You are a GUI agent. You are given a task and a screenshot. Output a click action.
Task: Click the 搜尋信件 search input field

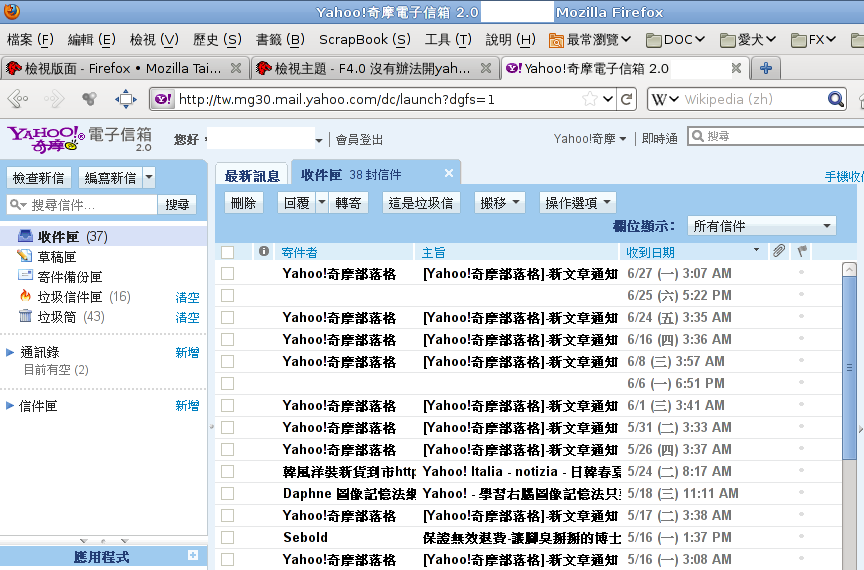click(x=82, y=204)
